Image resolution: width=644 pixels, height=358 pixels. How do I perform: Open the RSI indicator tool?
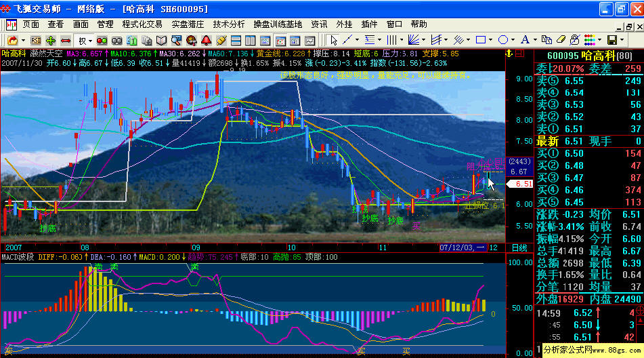click(x=36, y=40)
